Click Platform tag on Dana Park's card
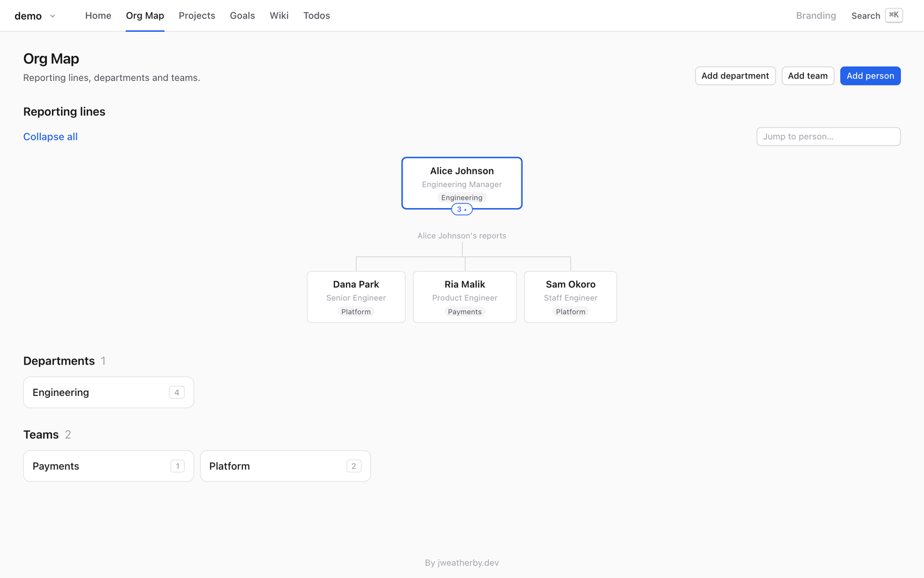Viewport: 924px width, 578px height. click(356, 312)
